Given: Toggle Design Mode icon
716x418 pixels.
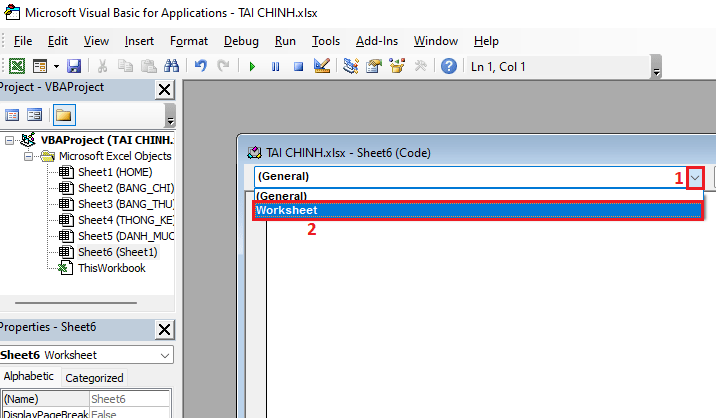Looking at the screenshot, I should pos(322,66).
